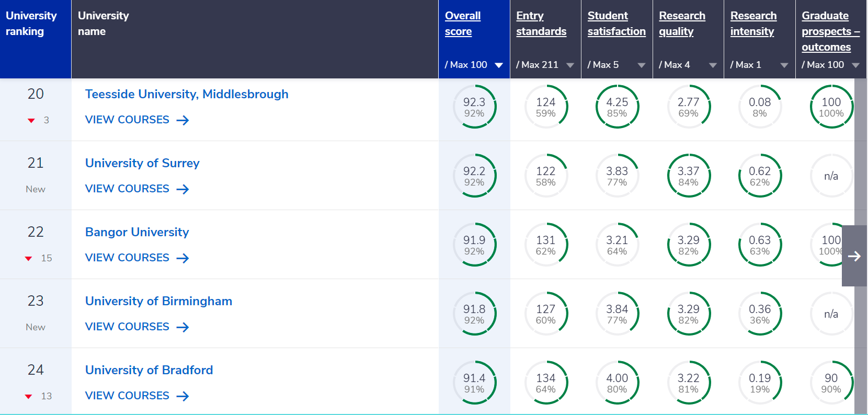Click Bangor research intensity 0.63 gauge
This screenshot has width=868, height=415.
(760, 245)
